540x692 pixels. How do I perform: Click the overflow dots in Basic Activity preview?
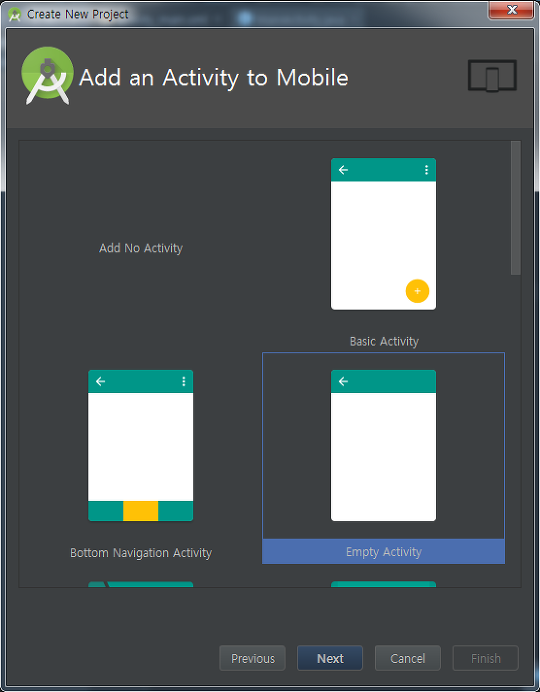[426, 170]
